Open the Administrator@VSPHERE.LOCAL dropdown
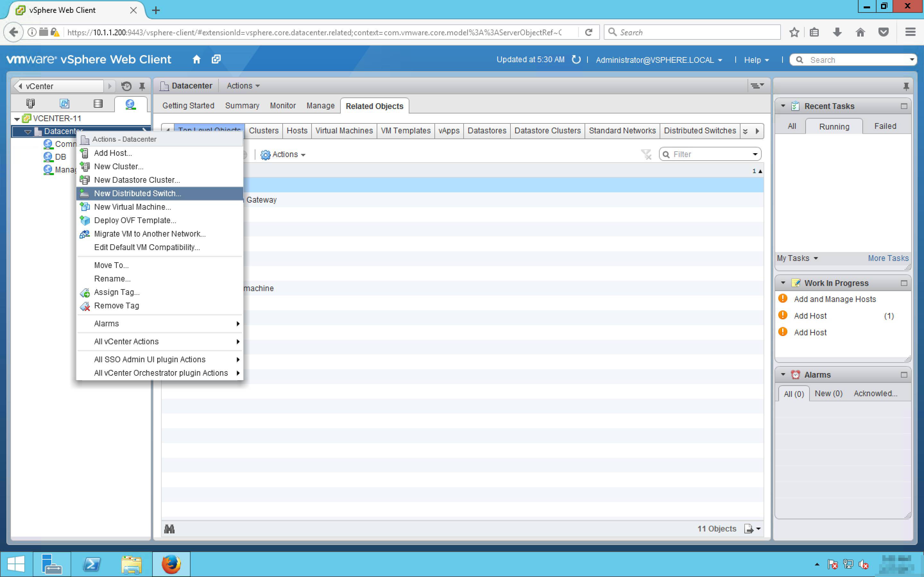The width and height of the screenshot is (924, 577). coord(659,60)
